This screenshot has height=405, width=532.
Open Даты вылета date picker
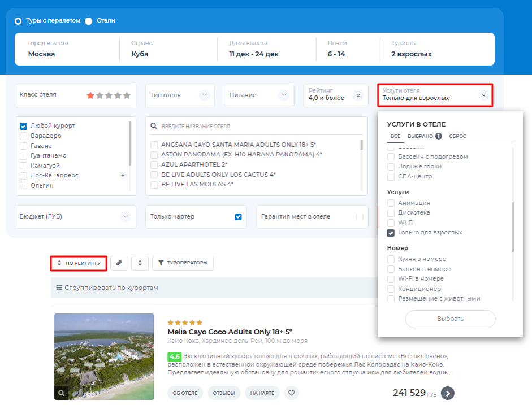(x=267, y=49)
